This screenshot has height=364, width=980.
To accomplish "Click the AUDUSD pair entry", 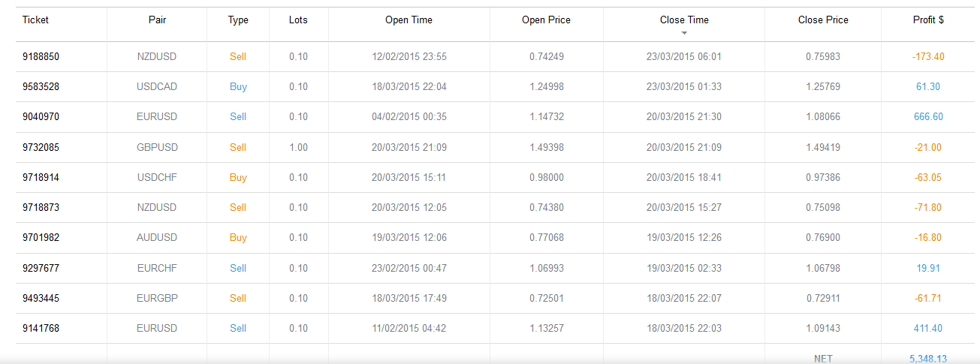I will (x=157, y=238).
